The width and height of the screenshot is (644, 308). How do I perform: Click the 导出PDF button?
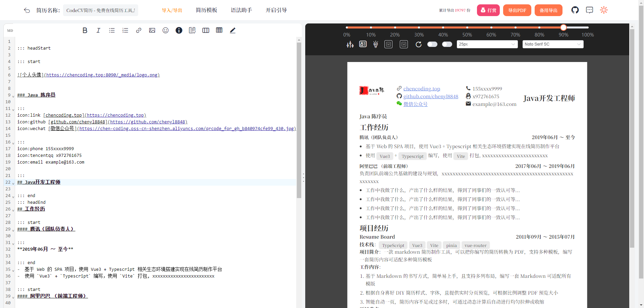point(517,10)
